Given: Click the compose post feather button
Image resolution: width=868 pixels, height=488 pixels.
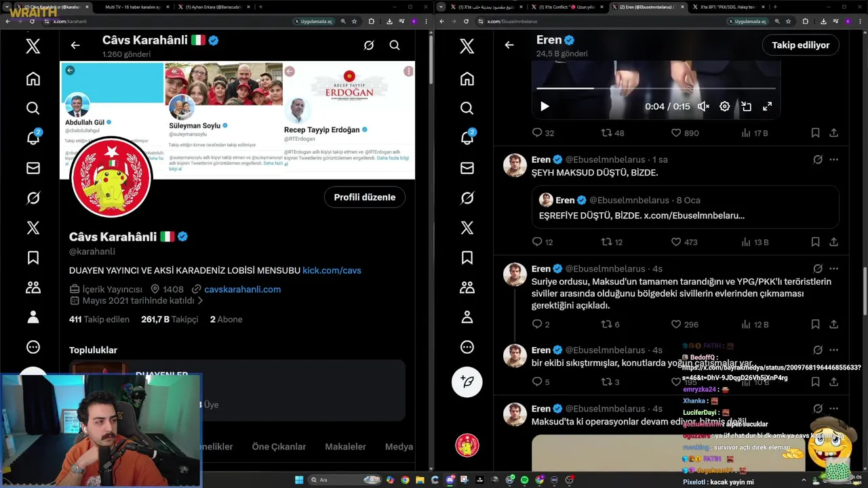Looking at the screenshot, I should click(x=467, y=382).
